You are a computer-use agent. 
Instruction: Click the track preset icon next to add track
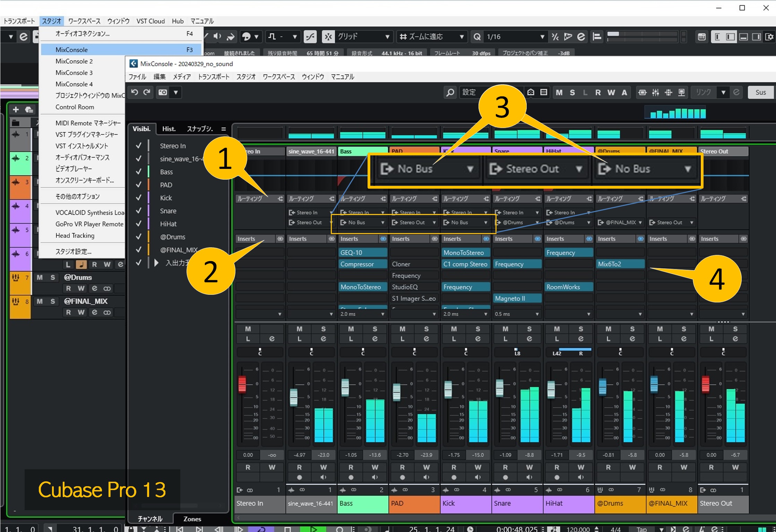(29, 110)
